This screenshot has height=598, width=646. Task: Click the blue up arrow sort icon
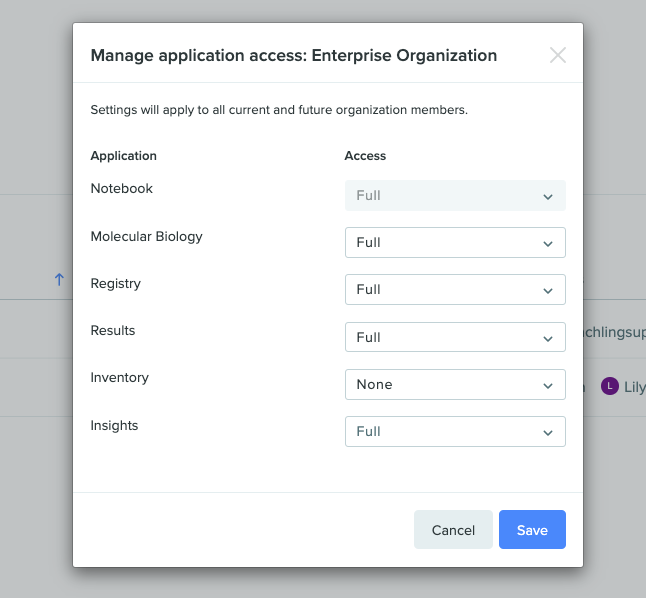tap(59, 280)
